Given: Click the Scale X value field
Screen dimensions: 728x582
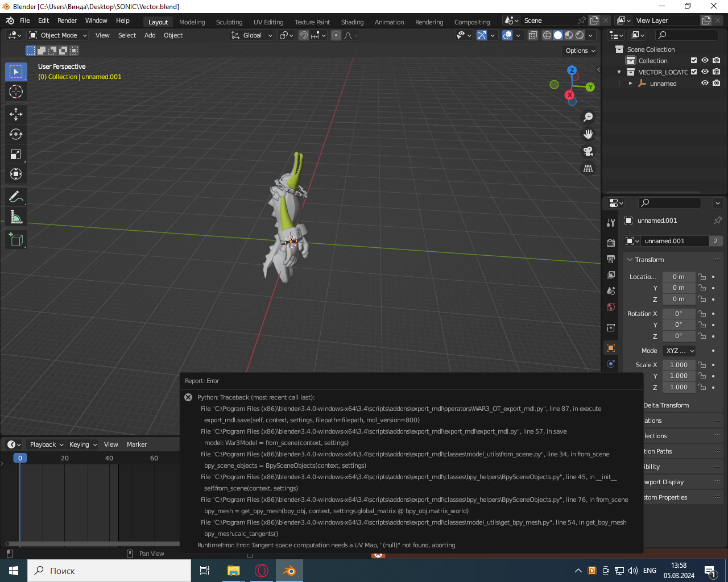Looking at the screenshot, I should (679, 365).
